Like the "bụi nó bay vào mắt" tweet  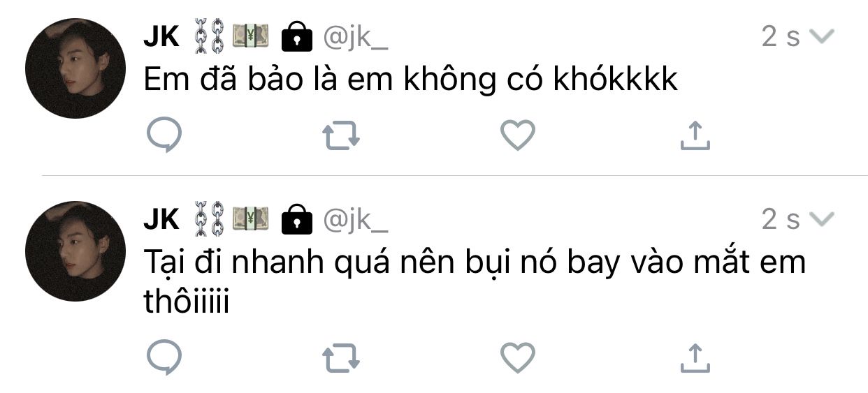click(518, 359)
